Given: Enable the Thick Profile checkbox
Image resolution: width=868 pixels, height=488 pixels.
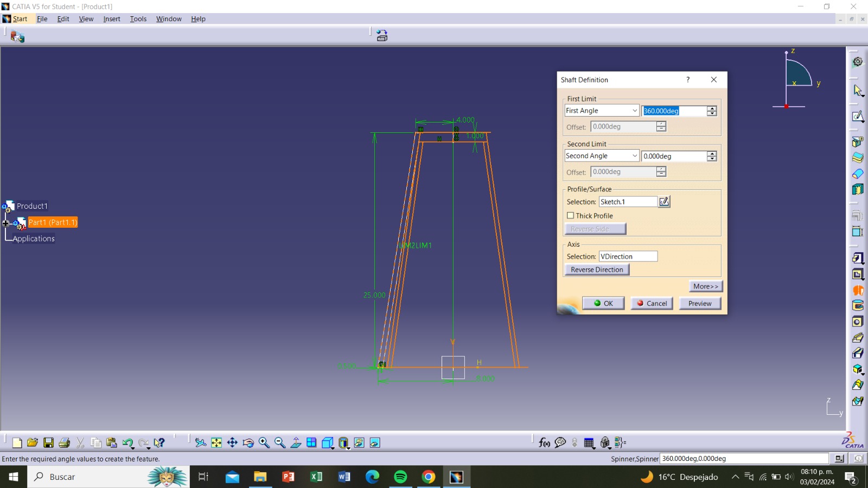Looking at the screenshot, I should coord(570,216).
